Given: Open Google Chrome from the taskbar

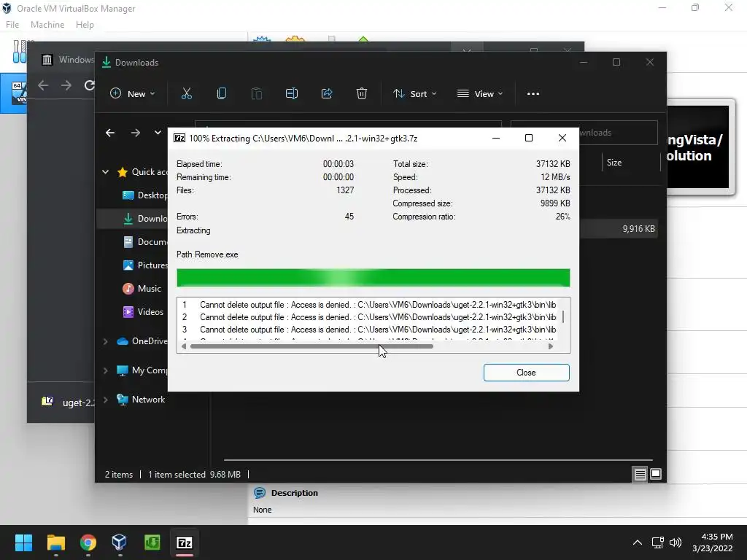Looking at the screenshot, I should [88, 542].
